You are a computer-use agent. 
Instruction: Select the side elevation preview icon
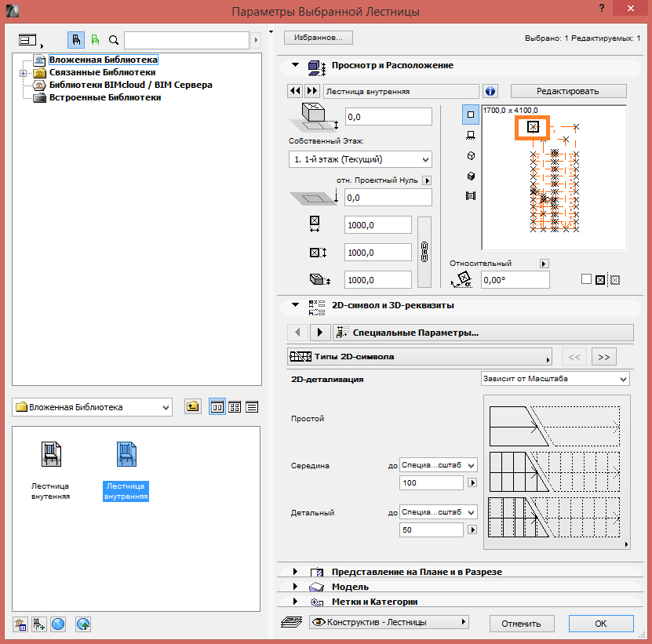[471, 135]
